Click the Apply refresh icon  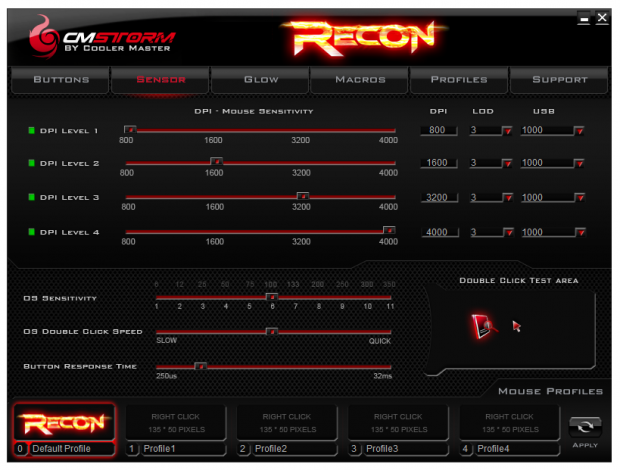[585, 427]
